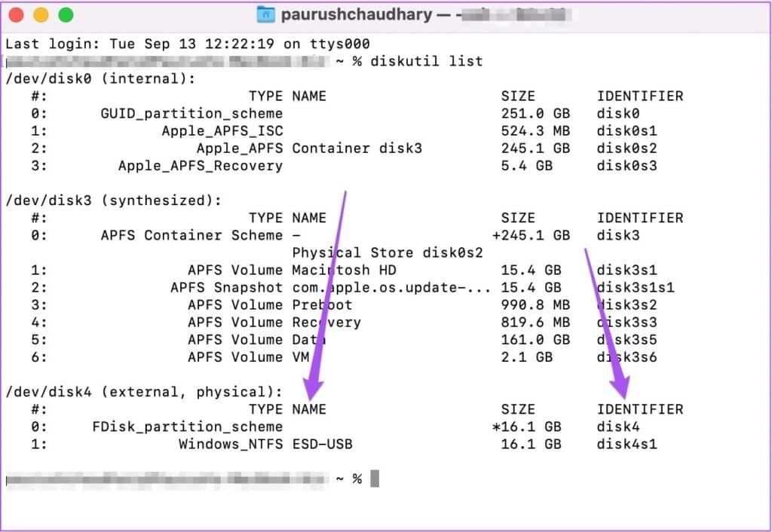Click the IDENTIFIER column header under disk4
Screen dimensions: 772x532
point(640,409)
